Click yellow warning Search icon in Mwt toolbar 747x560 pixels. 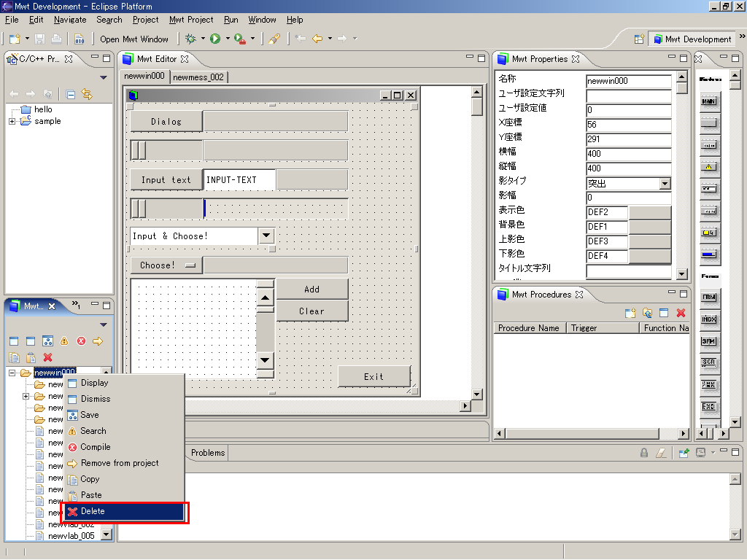tap(64, 341)
